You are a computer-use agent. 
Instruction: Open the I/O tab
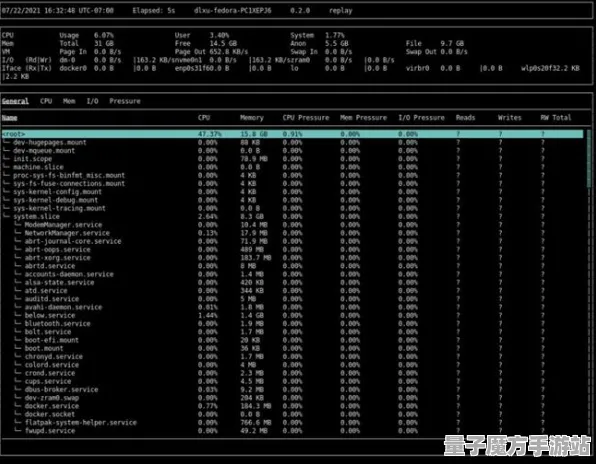tap(92, 101)
